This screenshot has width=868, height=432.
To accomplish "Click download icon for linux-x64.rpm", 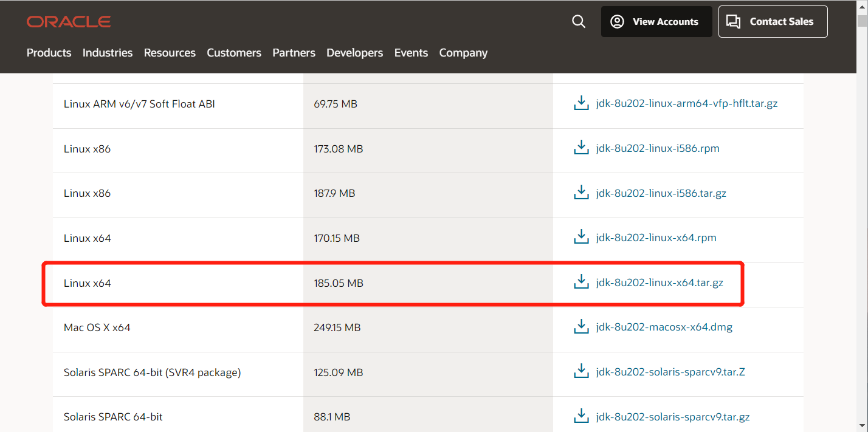I will pyautogui.click(x=582, y=237).
